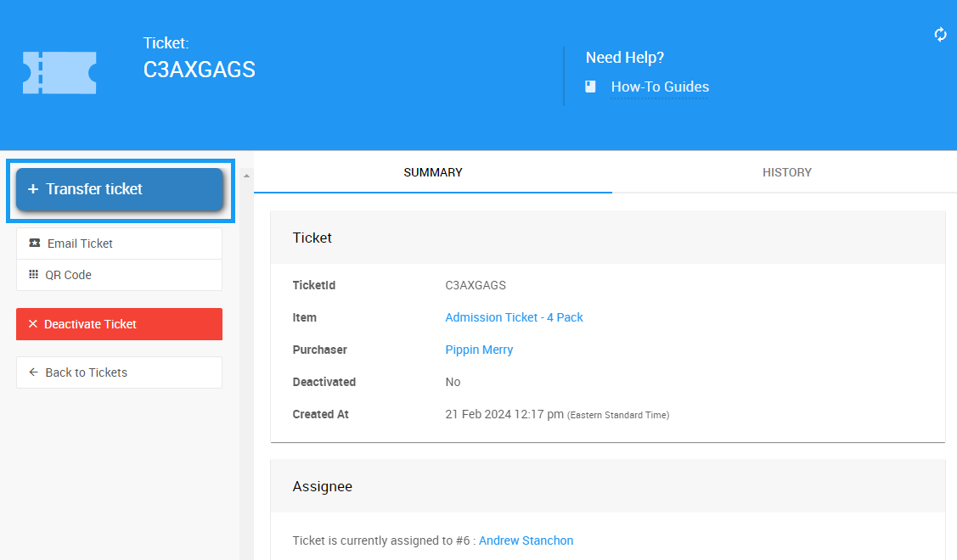The image size is (957, 560).
Task: Switch to the Summary tab
Action: point(432,172)
